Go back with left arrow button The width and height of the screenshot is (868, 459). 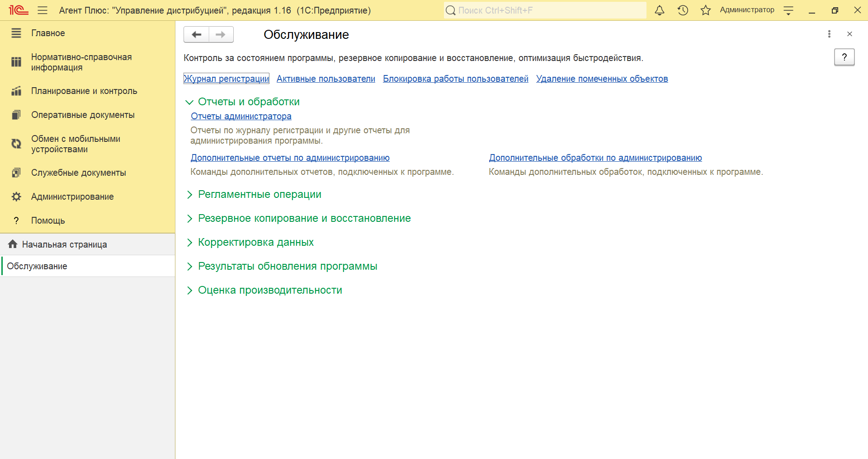(196, 34)
